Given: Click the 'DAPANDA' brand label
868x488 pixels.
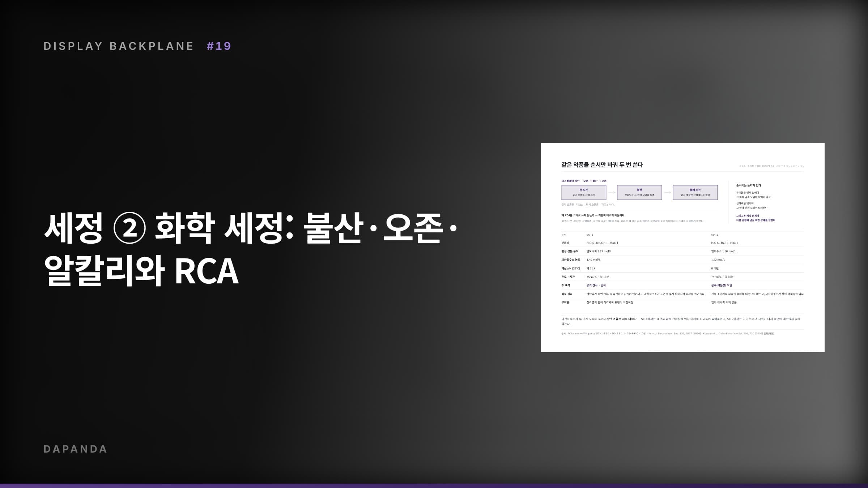Looking at the screenshot, I should [x=76, y=449].
